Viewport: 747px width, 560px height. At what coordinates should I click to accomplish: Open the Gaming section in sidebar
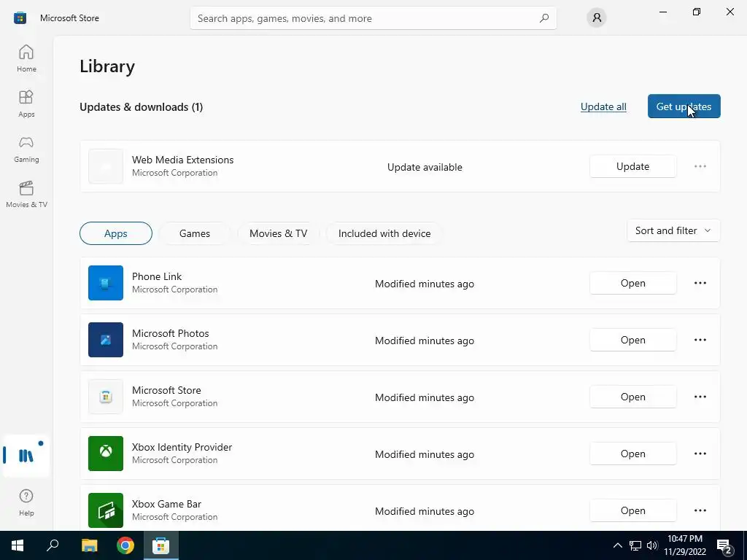pos(26,149)
